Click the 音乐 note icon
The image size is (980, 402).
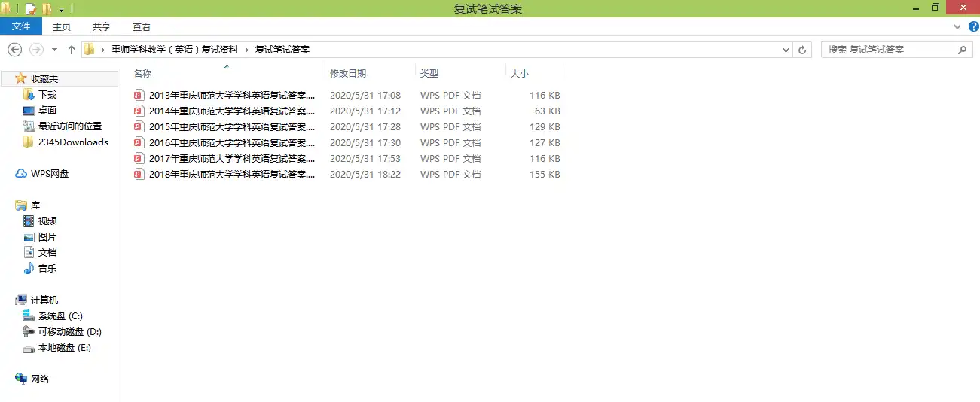29,269
